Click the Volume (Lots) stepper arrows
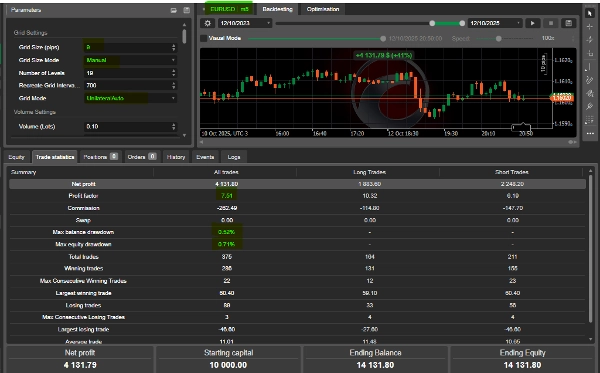This screenshot has height=373, width=600. pyautogui.click(x=174, y=127)
